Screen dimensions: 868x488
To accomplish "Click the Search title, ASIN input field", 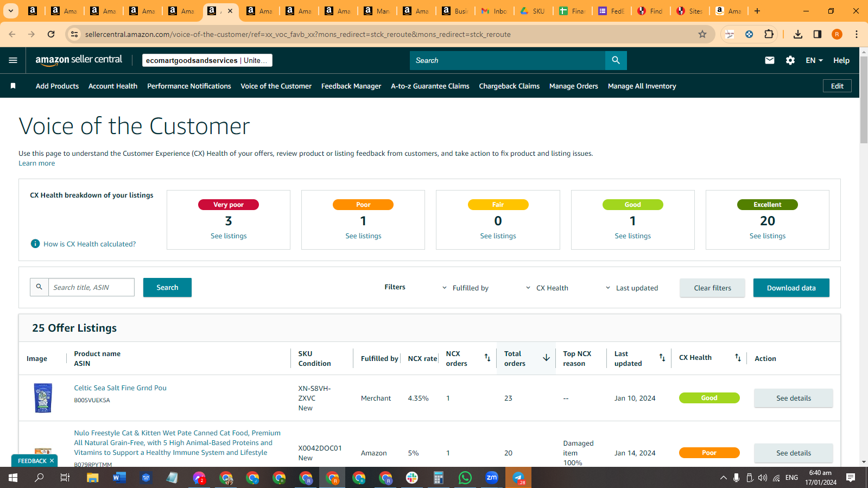I will point(91,287).
